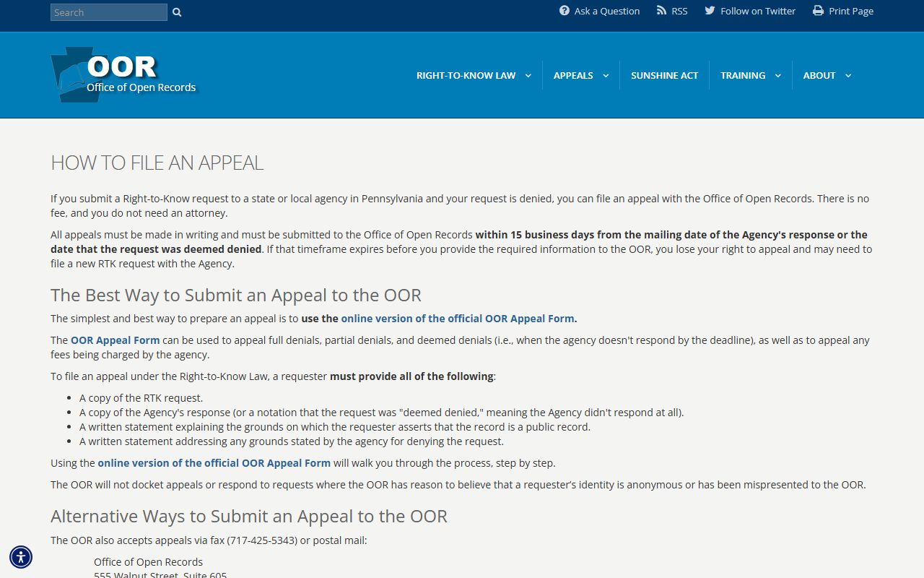The image size is (924, 578).
Task: Open appeal form link after 'Using the'
Action: (214, 463)
